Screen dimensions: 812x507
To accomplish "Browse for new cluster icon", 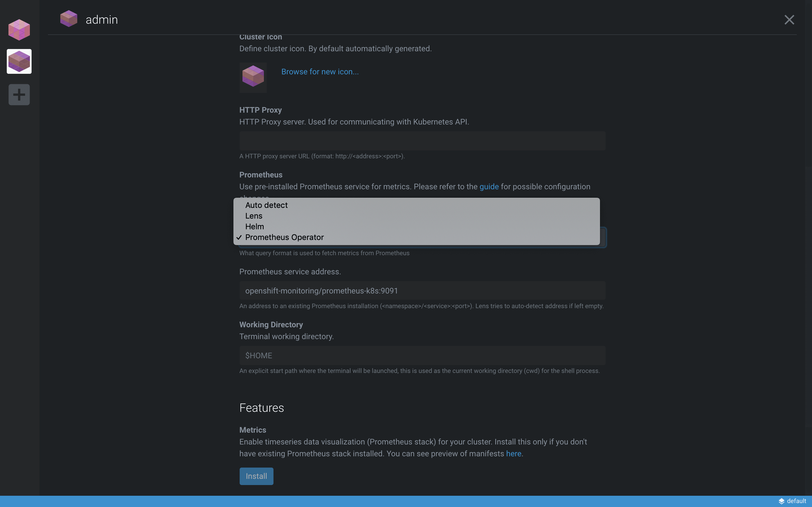I will [320, 71].
